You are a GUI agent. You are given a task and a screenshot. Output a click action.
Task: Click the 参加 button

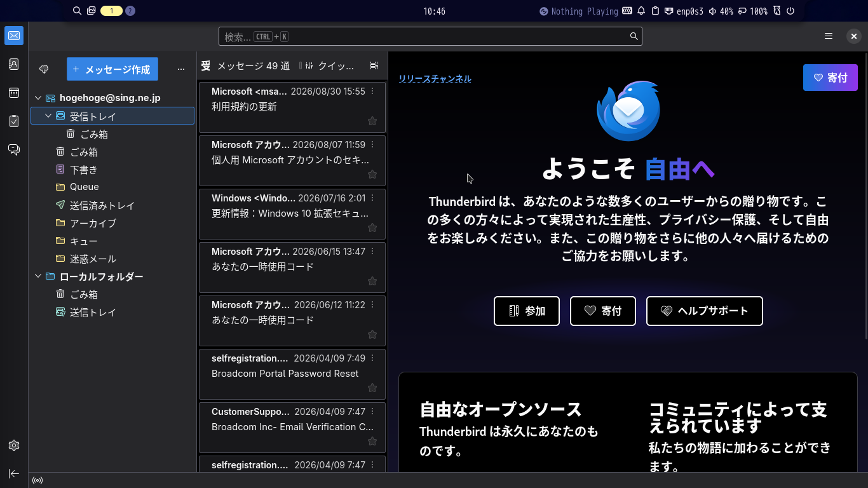pos(527,311)
